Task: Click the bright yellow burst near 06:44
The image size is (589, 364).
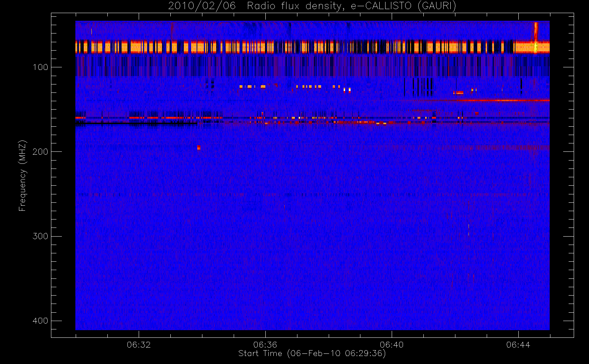Action: pyautogui.click(x=535, y=38)
